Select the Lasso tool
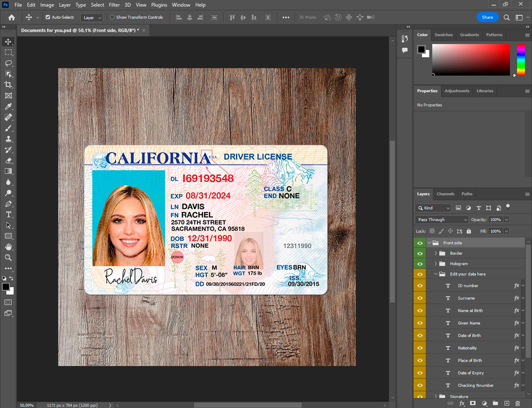This screenshot has height=408, width=532. tap(8, 63)
